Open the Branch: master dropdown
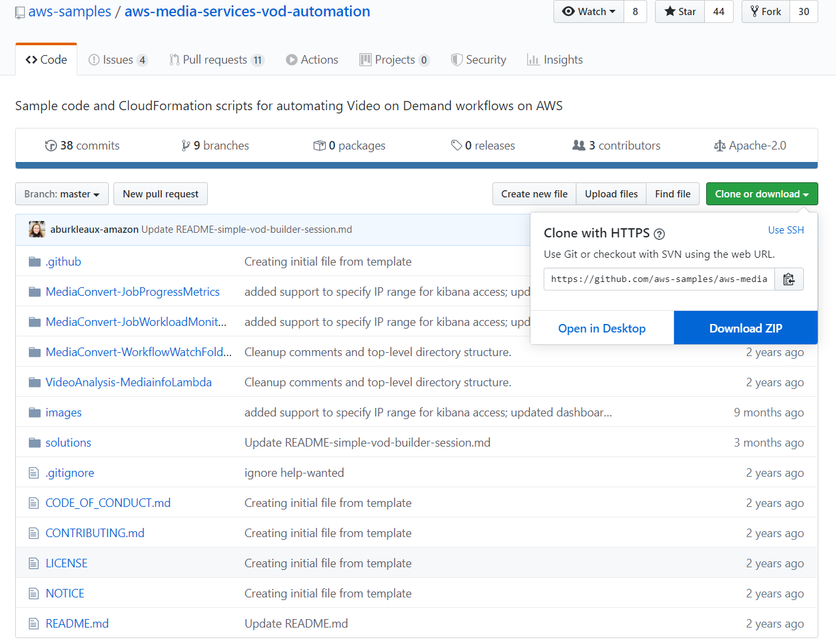The height and width of the screenshot is (644, 836). [62, 194]
